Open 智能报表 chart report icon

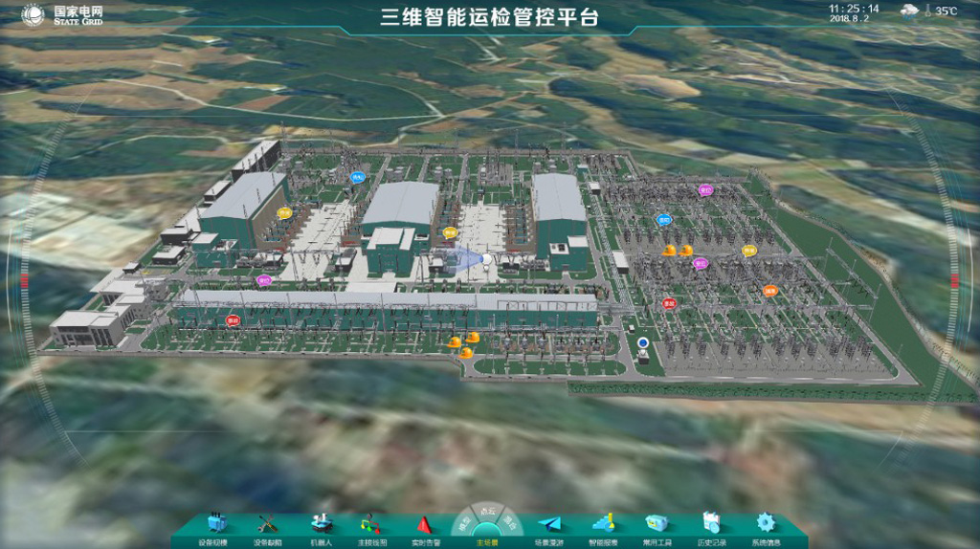coord(603,523)
